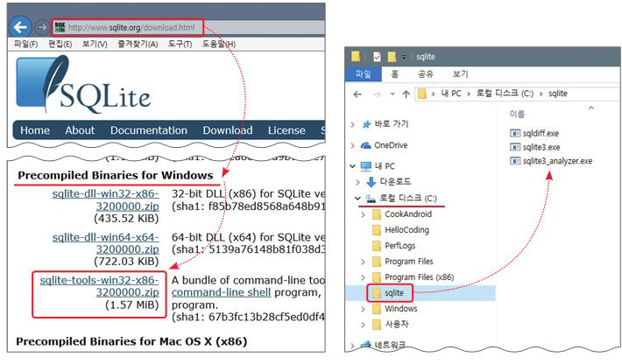Collapse the 내 PC tree node
This screenshot has height=364, width=622.
click(353, 166)
